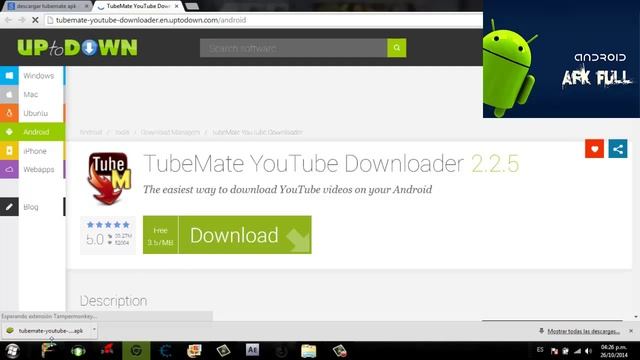Open a new browser tab
The width and height of the screenshot is (640, 360).
192,6
